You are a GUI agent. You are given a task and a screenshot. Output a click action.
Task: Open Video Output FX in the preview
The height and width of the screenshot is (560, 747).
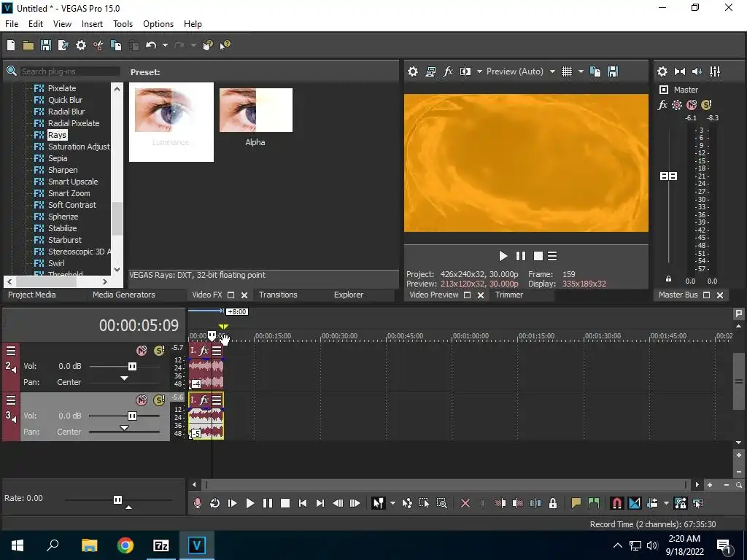(x=448, y=71)
